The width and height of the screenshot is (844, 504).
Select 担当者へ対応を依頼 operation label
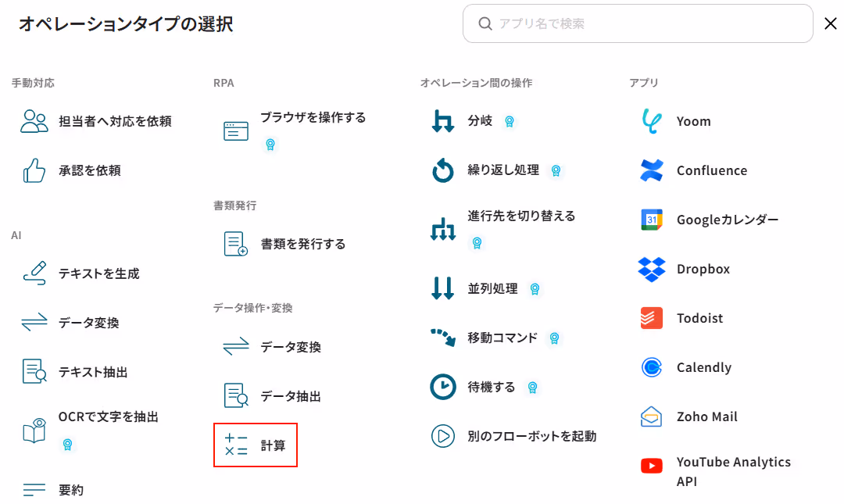[x=115, y=121]
